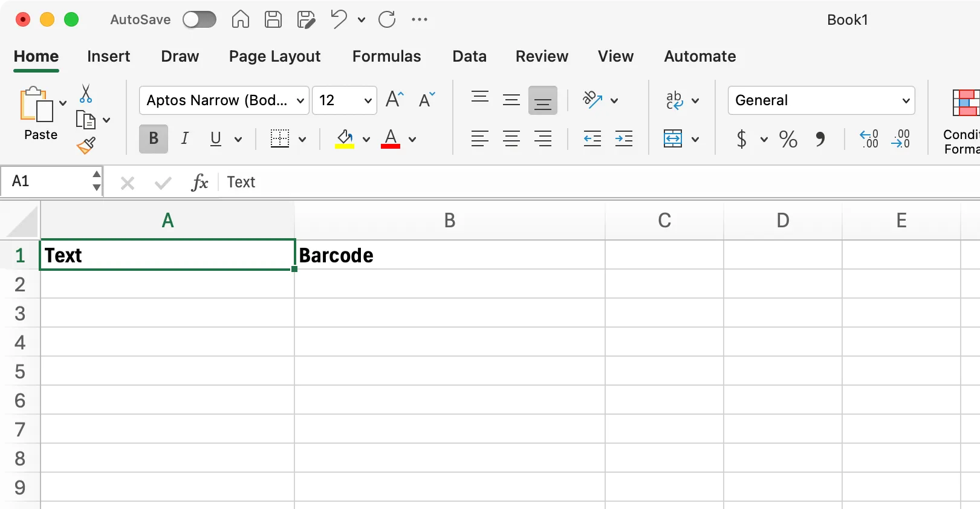
Task: Click the fx insert function icon
Action: pyautogui.click(x=200, y=182)
